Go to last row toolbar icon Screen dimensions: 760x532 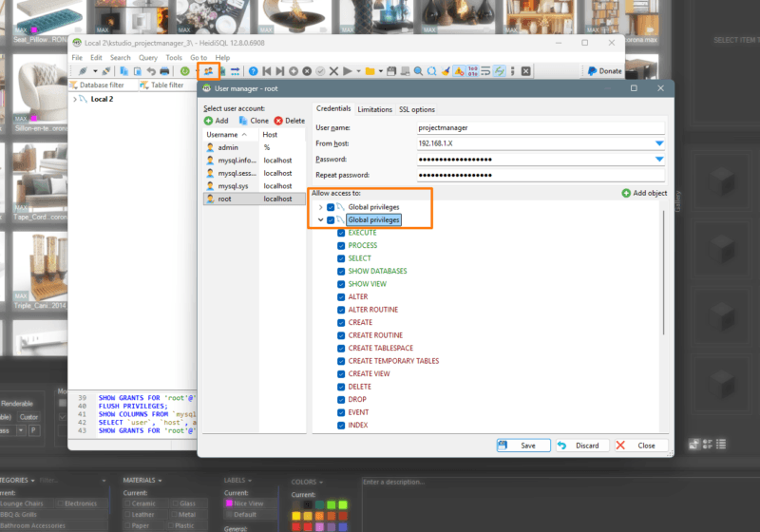(x=280, y=71)
